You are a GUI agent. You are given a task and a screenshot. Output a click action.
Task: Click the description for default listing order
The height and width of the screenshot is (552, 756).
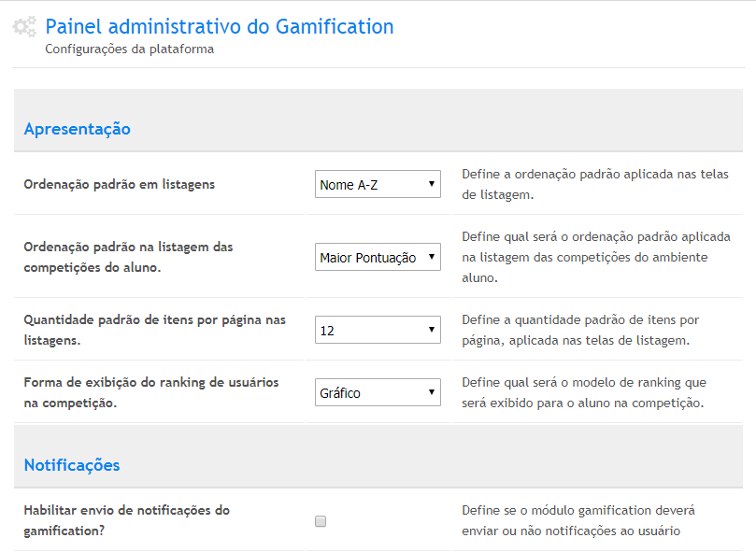[595, 184]
